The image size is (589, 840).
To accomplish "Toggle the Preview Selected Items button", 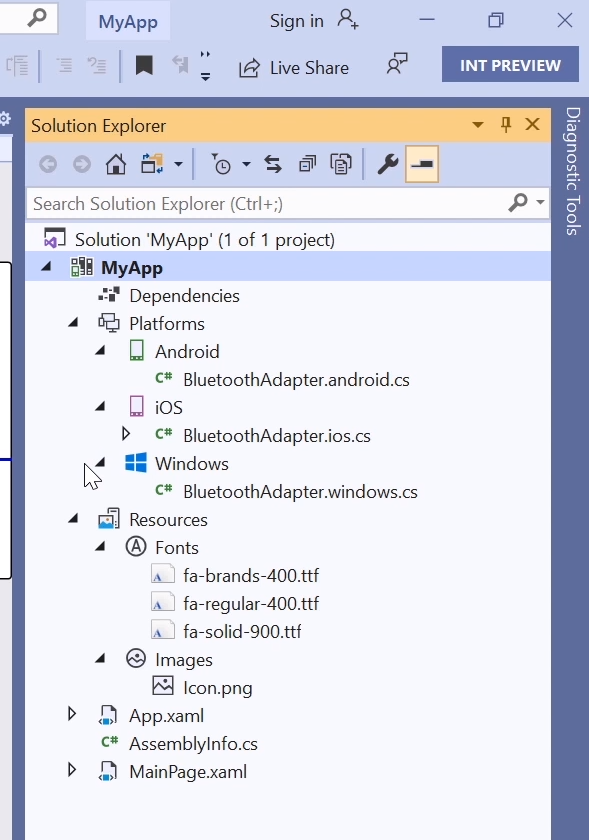I will (x=422, y=164).
